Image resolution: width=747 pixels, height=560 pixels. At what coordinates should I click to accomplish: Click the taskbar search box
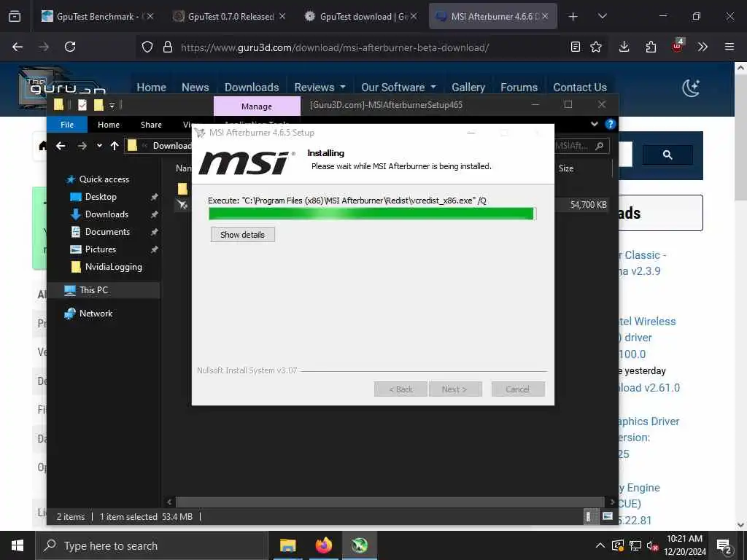pyautogui.click(x=152, y=545)
